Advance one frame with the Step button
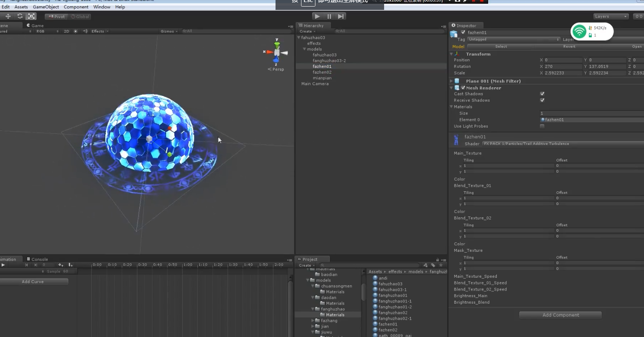This screenshot has width=644, height=337. (x=341, y=16)
